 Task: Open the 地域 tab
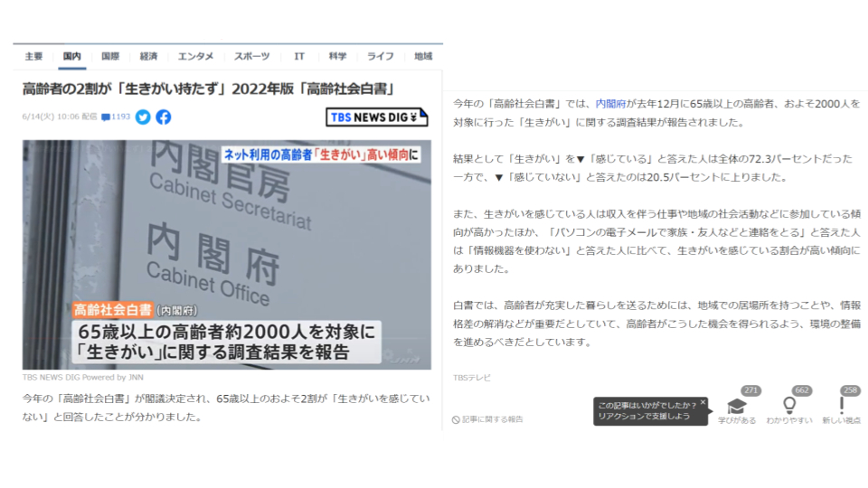(x=423, y=56)
